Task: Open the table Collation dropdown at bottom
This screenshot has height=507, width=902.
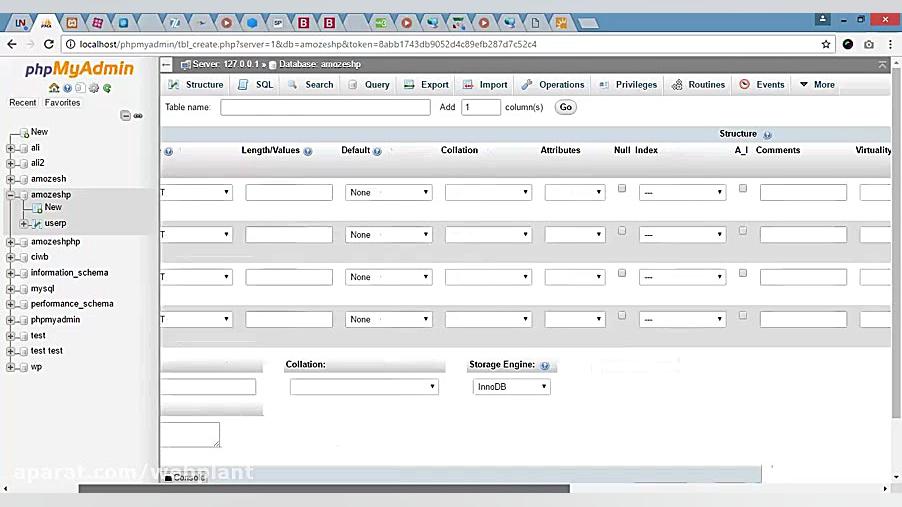Action: click(x=364, y=387)
